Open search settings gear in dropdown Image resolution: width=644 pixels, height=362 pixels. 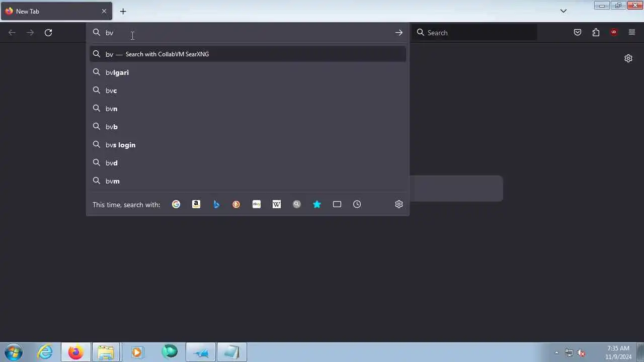click(x=399, y=204)
